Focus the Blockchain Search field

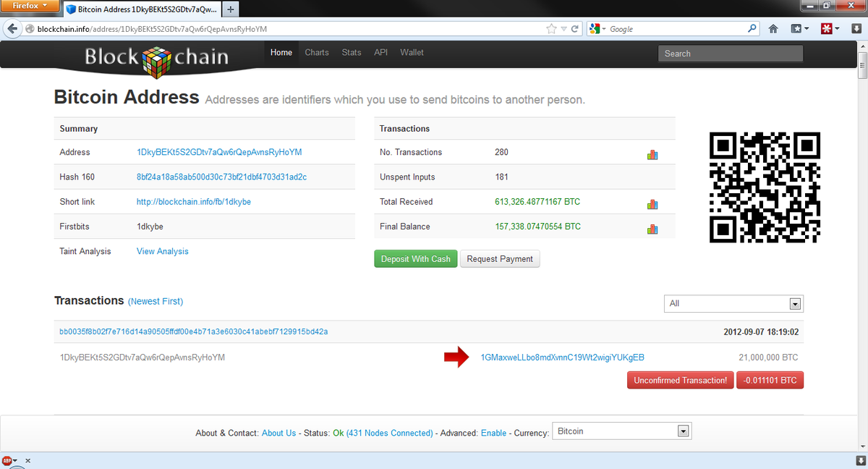[731, 53]
